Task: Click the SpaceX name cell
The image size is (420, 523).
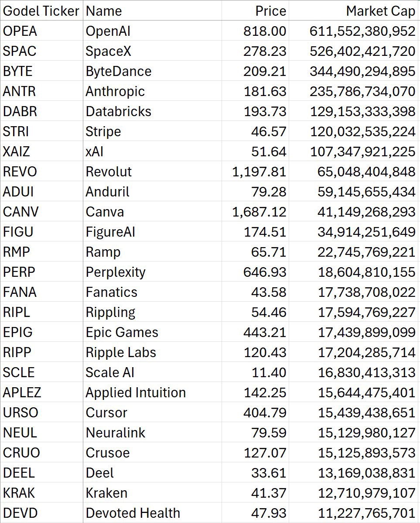Action: (x=109, y=51)
